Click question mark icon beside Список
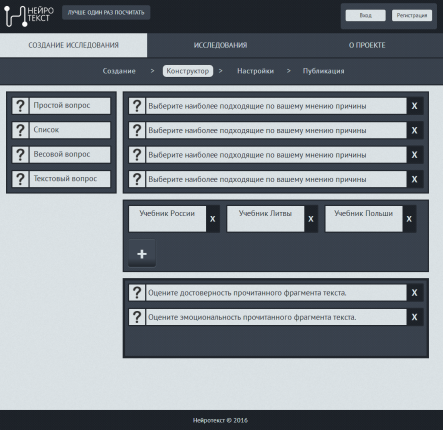444x431 pixels. tap(20, 130)
